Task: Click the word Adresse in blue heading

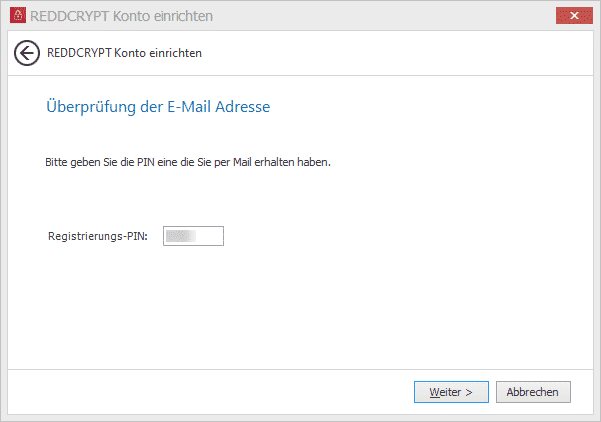Action: 242,107
